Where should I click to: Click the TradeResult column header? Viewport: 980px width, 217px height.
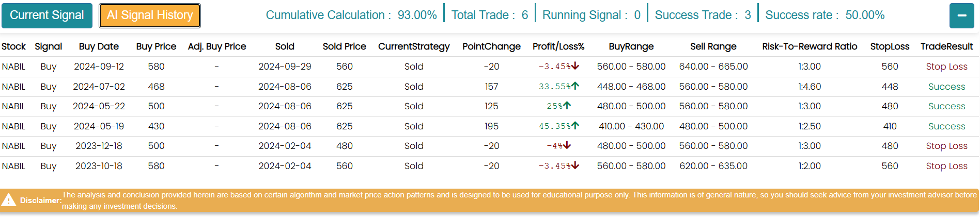pyautogui.click(x=946, y=46)
